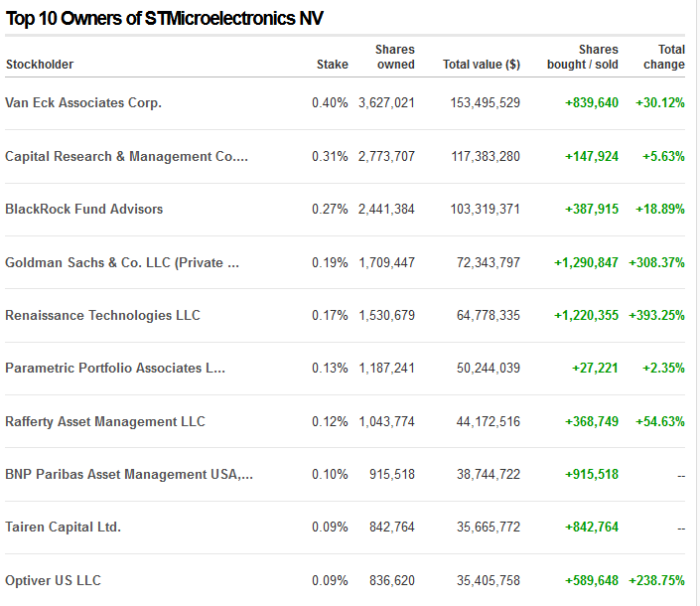The width and height of the screenshot is (700, 606).
Task: Select shares bought value +1,220,355
Action: [x=587, y=315]
